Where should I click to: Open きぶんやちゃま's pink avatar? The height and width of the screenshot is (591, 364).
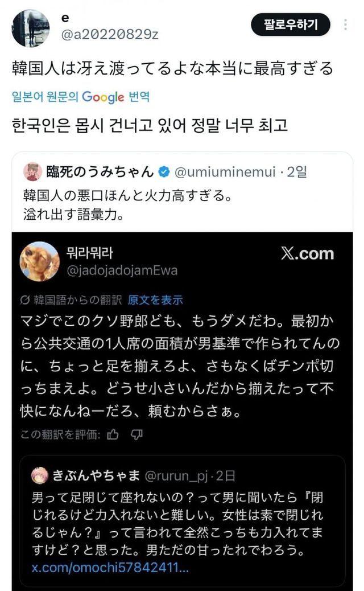pyautogui.click(x=40, y=475)
